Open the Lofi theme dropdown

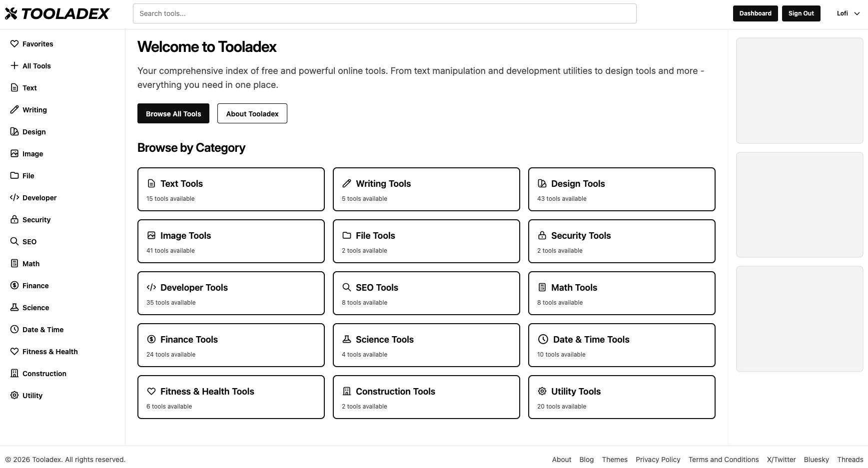click(x=848, y=13)
